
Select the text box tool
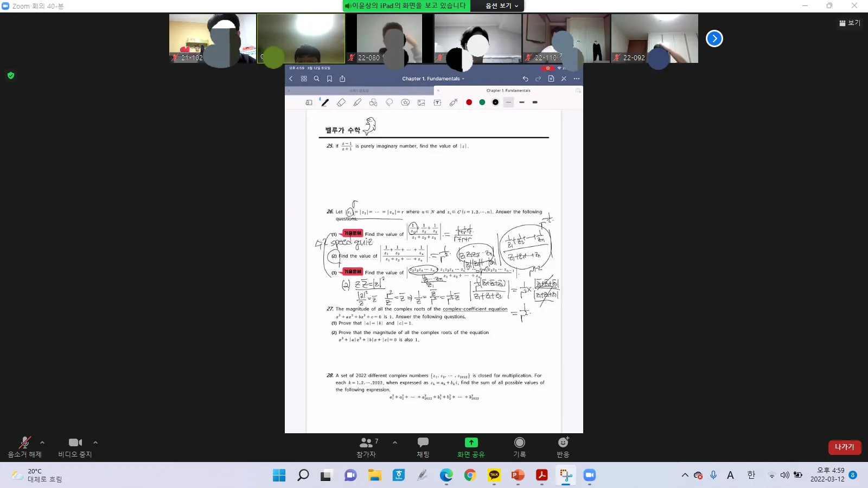[437, 102]
